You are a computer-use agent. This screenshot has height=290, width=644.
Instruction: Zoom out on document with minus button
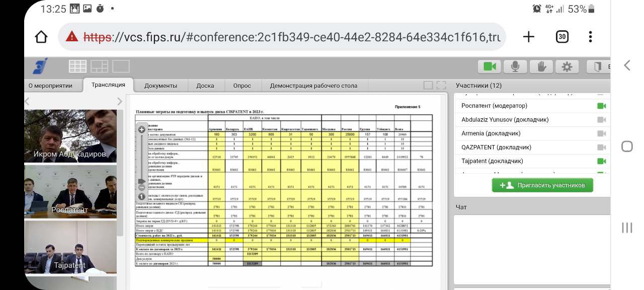tap(142, 187)
